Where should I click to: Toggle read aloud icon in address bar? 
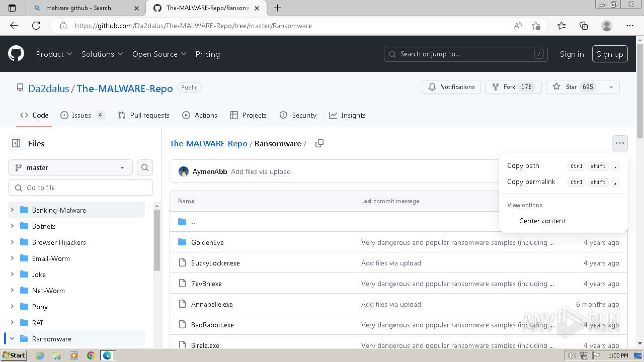[518, 26]
